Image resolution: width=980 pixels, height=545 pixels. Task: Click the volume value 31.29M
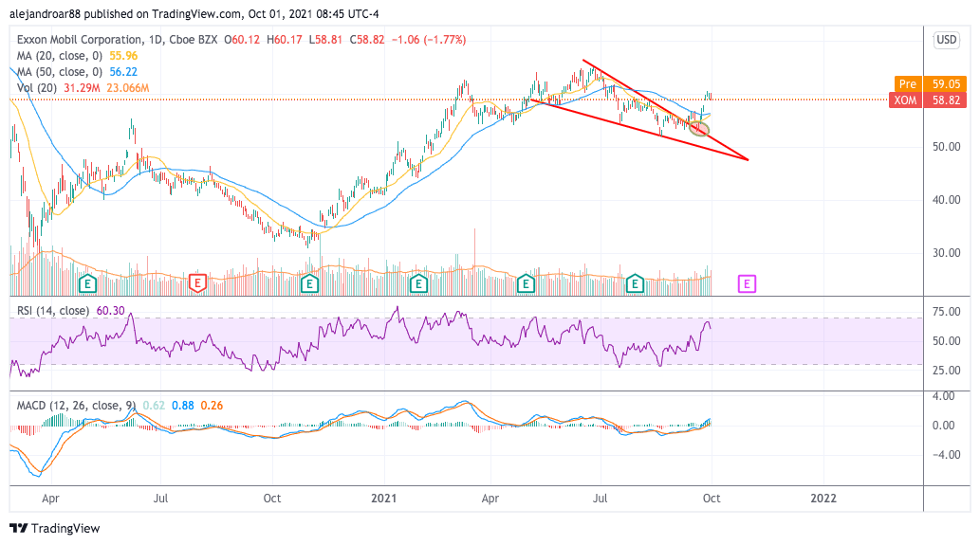(82, 88)
